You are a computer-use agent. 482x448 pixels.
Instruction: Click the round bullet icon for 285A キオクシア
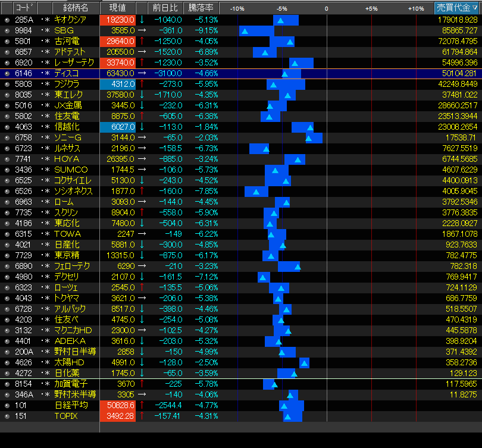tap(7, 20)
